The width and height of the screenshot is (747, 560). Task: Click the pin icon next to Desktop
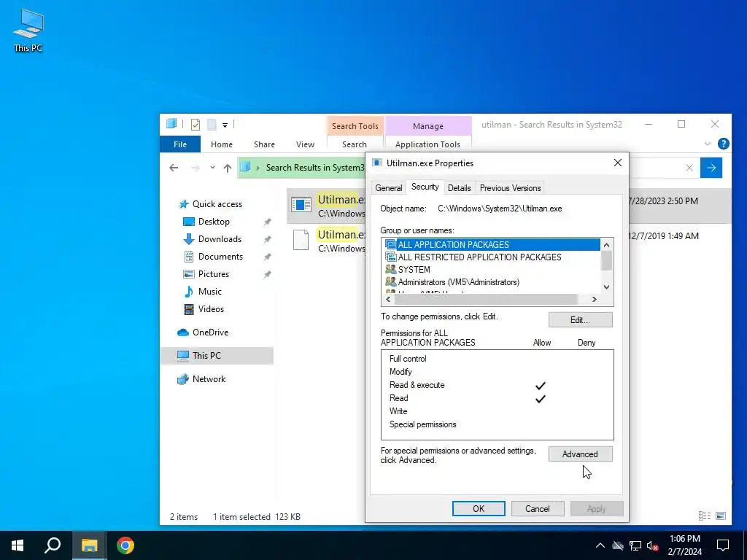pyautogui.click(x=267, y=222)
